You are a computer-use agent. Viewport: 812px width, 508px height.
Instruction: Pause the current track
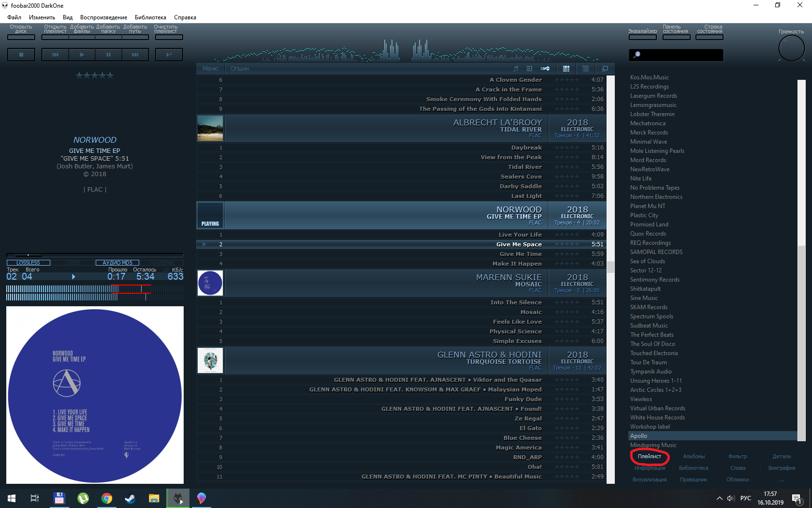coord(108,55)
